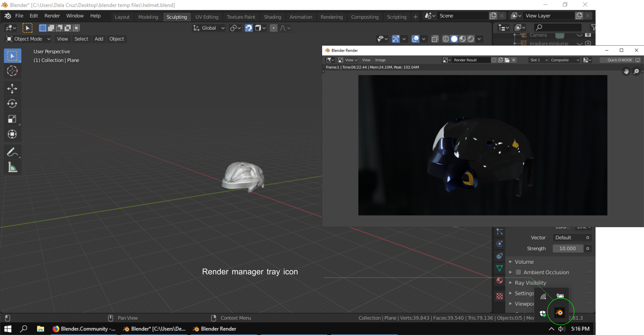Select the Move tool
This screenshot has width=644, height=335.
(x=12, y=89)
